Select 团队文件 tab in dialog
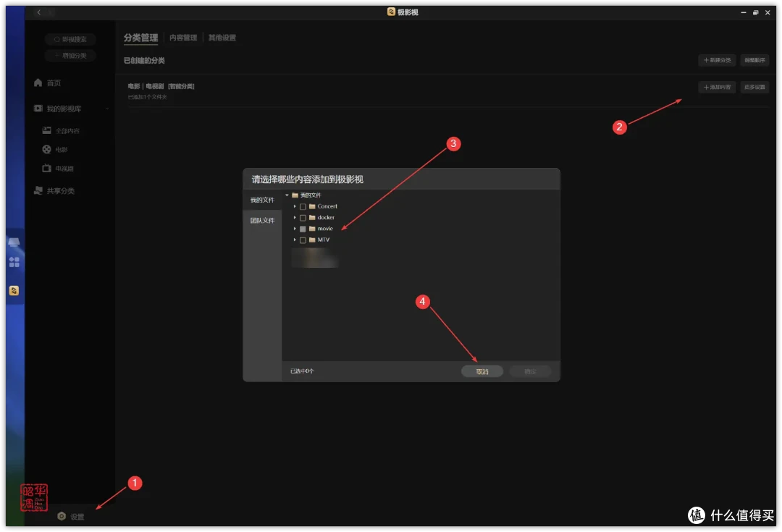The image size is (782, 532). (x=262, y=220)
